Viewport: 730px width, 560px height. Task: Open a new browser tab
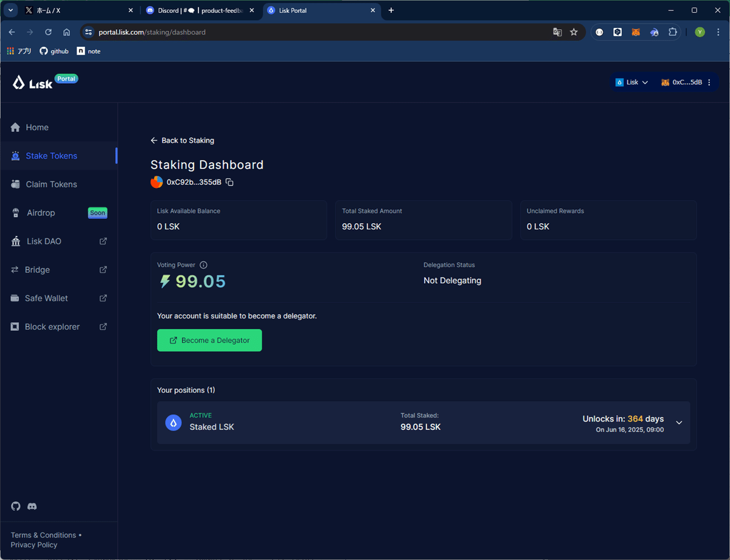pyautogui.click(x=391, y=10)
